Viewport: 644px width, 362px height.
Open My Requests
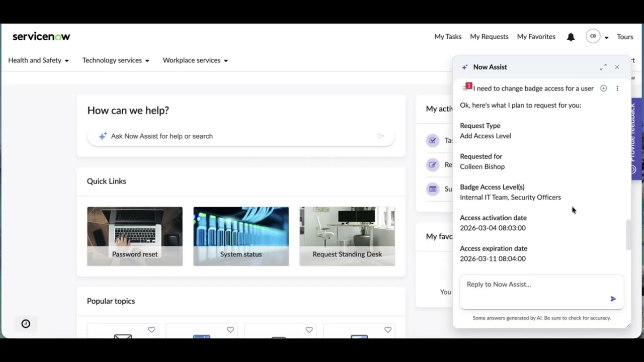[x=489, y=37]
